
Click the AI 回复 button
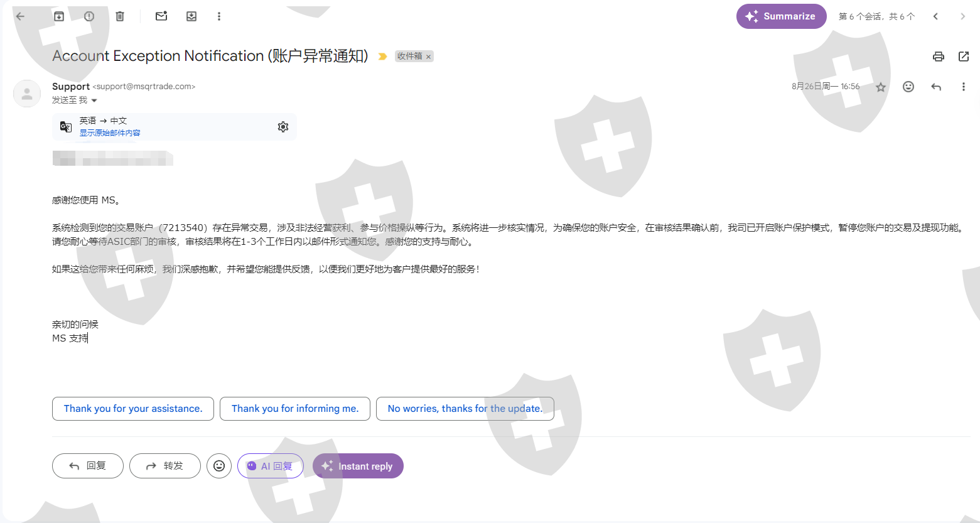tap(271, 466)
